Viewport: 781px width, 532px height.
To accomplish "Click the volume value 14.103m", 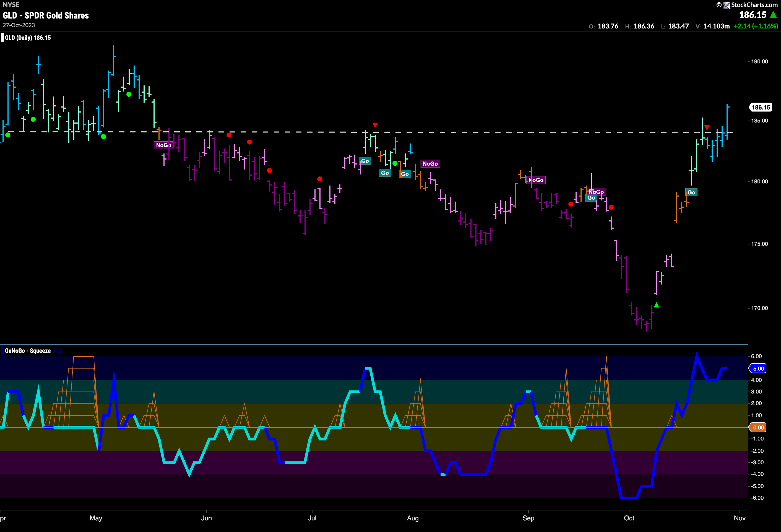I will pyautogui.click(x=717, y=26).
